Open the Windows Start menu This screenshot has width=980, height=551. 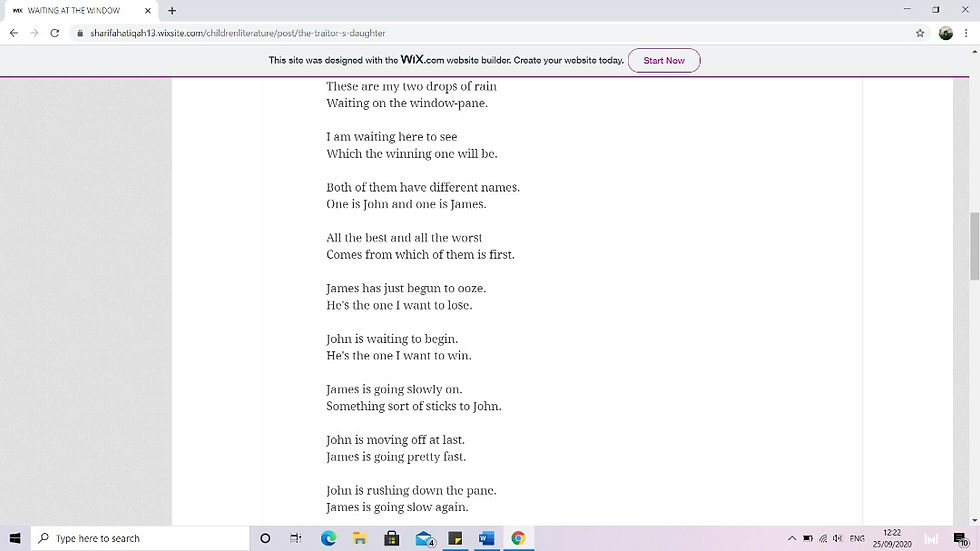[15, 538]
